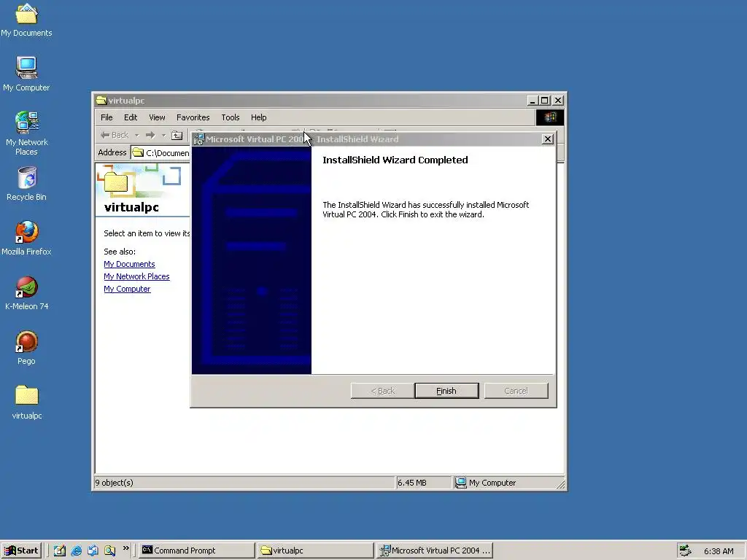The height and width of the screenshot is (560, 747).
Task: Click the virtualpc window title icon
Action: click(101, 101)
